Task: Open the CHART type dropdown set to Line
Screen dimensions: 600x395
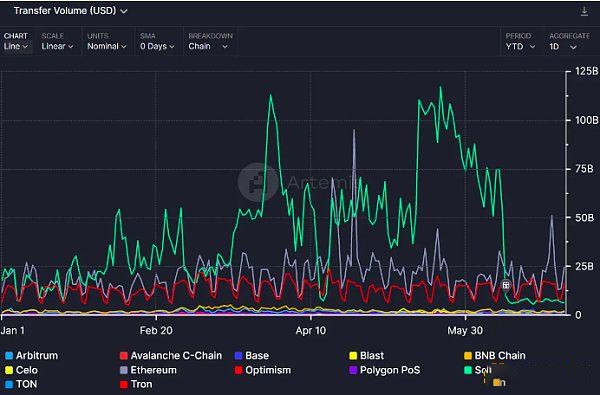Action: pyautogui.click(x=16, y=41)
